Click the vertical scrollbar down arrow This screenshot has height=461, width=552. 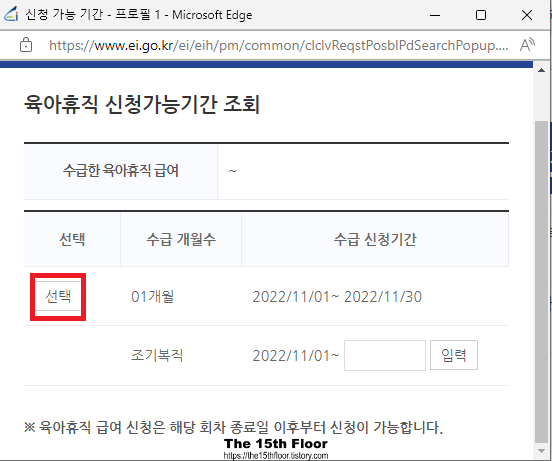coord(541,451)
